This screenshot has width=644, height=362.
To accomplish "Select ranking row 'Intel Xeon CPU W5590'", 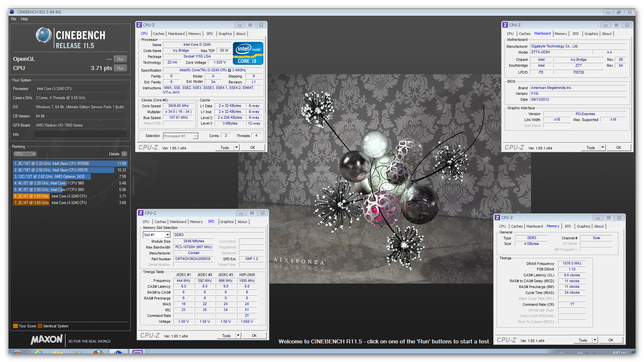I will point(70,164).
